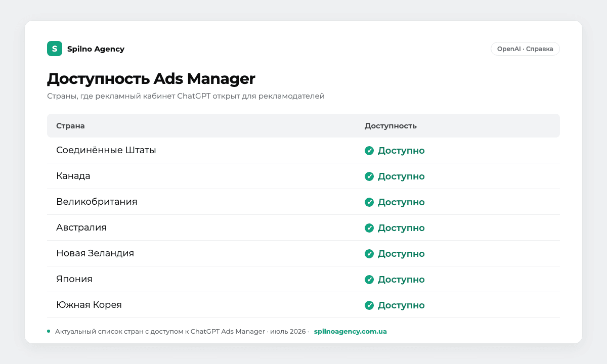Click the green checkmark icon for Австралия
This screenshot has width=607, height=364.
[x=369, y=228]
